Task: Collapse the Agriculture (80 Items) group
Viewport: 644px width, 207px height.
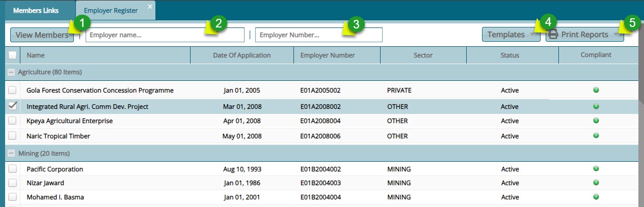Action: tap(11, 72)
